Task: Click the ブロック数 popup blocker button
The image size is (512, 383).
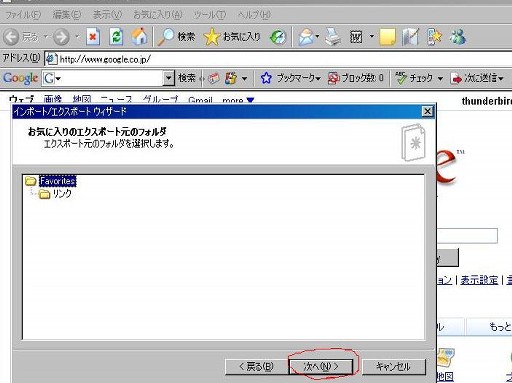Action: click(356, 78)
